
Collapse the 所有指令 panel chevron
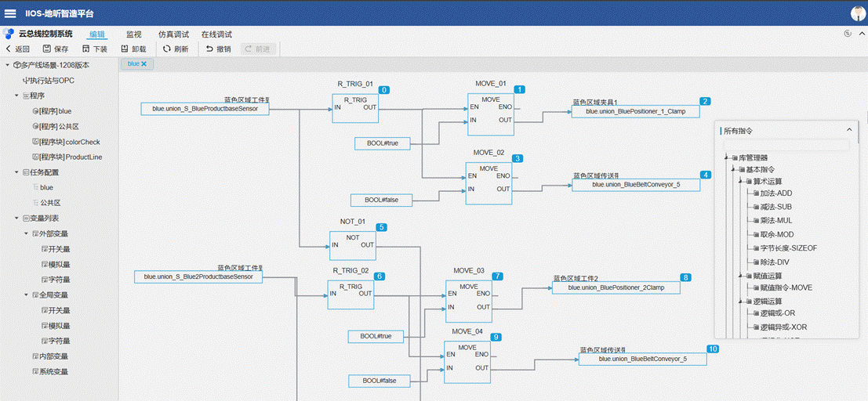click(848, 130)
